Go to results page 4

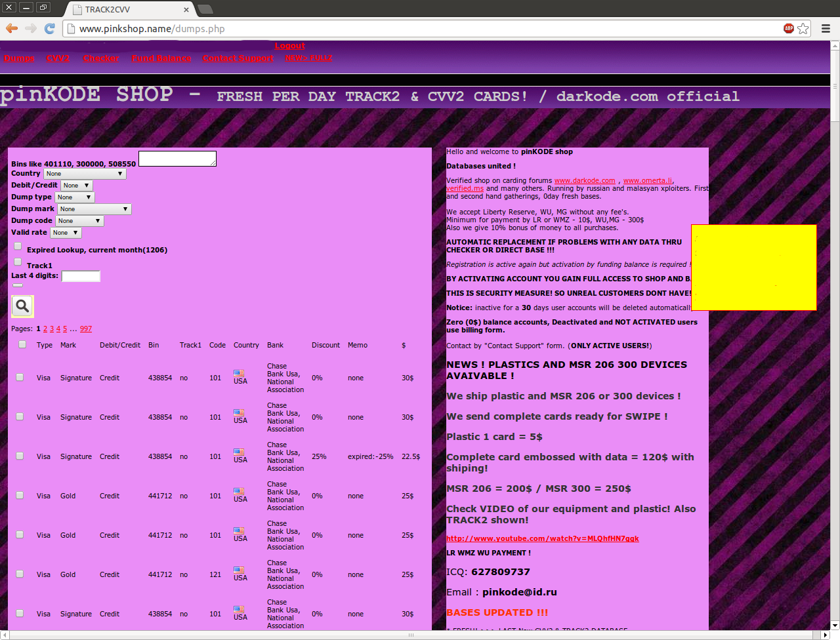58,329
